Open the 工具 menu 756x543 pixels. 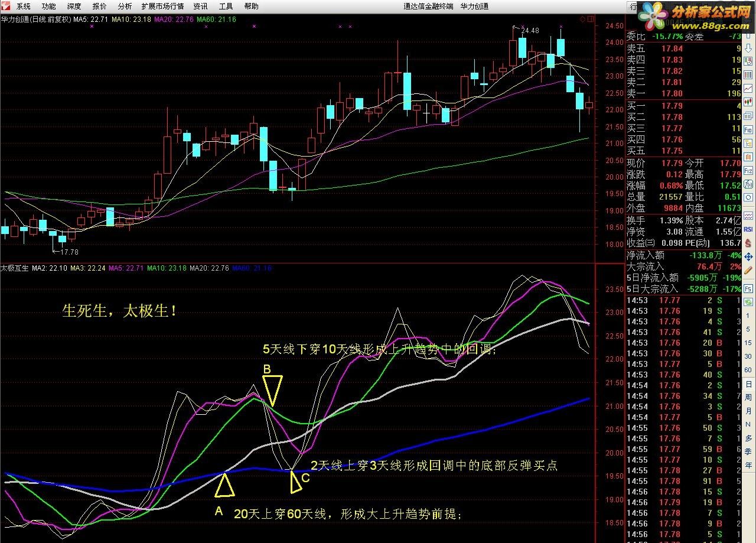pyautogui.click(x=226, y=6)
